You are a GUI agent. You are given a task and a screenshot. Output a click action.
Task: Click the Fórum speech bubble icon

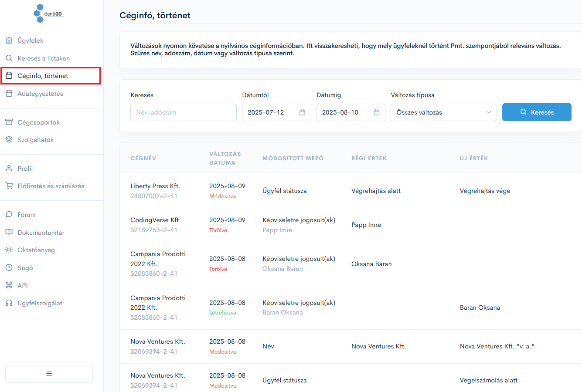[x=9, y=214]
